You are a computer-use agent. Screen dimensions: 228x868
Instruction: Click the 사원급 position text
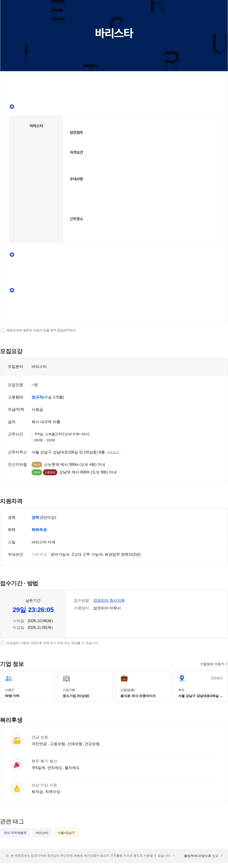point(37,410)
